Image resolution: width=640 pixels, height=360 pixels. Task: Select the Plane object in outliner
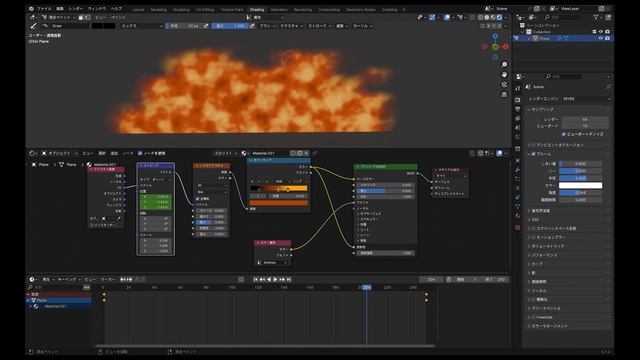[544, 38]
